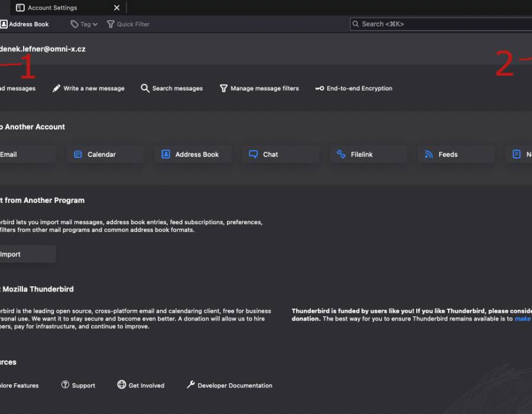Click the magnifier icon in the search box
Viewport: 532px width, 414px height.
click(x=356, y=24)
